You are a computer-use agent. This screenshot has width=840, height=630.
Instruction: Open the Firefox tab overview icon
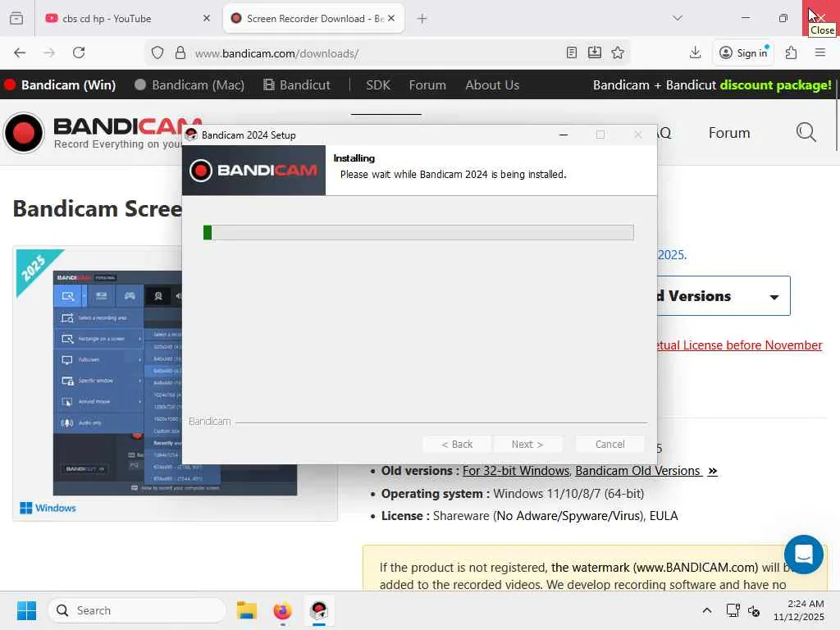coord(16,18)
